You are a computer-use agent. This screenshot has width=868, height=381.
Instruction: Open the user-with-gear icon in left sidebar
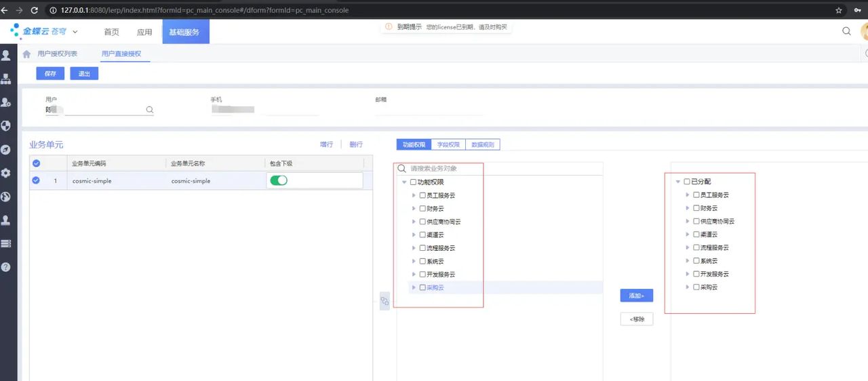click(x=6, y=102)
